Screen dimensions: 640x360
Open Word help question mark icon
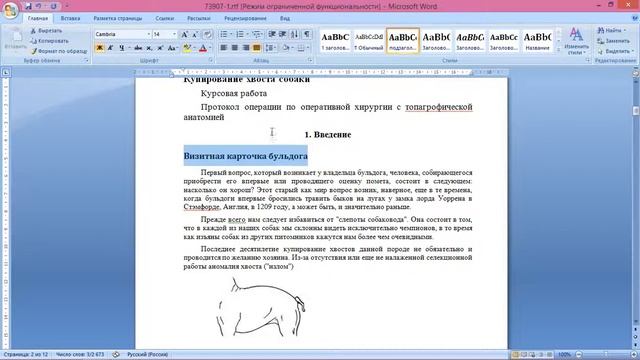tap(635, 18)
